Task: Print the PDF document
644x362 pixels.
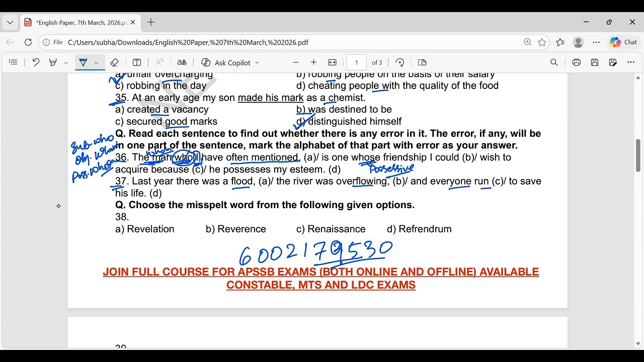Action: coord(577,62)
